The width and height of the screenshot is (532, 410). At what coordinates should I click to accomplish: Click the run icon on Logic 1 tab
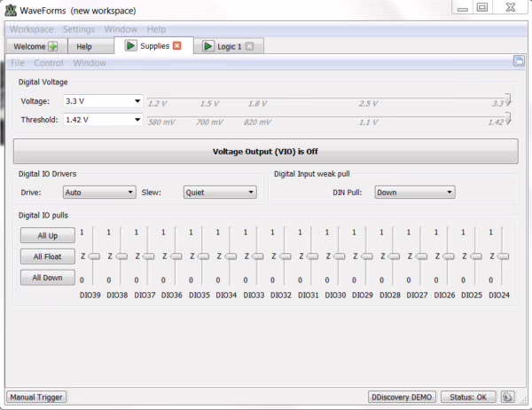pyautogui.click(x=207, y=46)
